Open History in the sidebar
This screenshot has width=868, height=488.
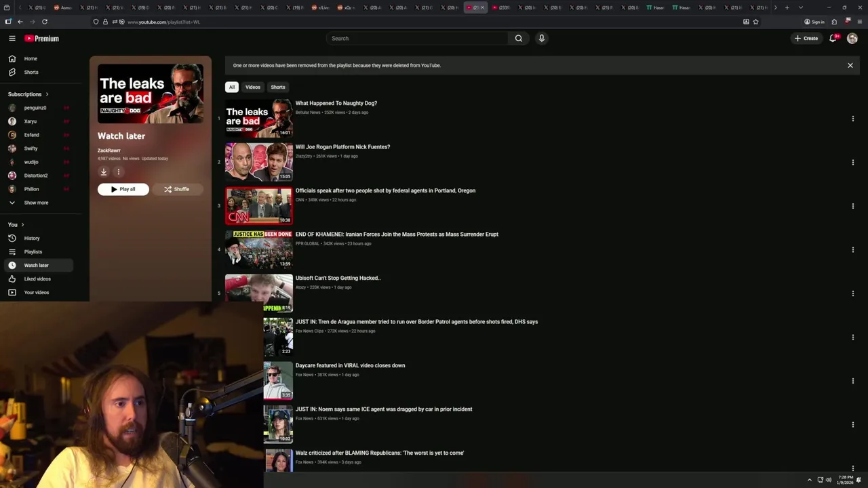pyautogui.click(x=38, y=239)
